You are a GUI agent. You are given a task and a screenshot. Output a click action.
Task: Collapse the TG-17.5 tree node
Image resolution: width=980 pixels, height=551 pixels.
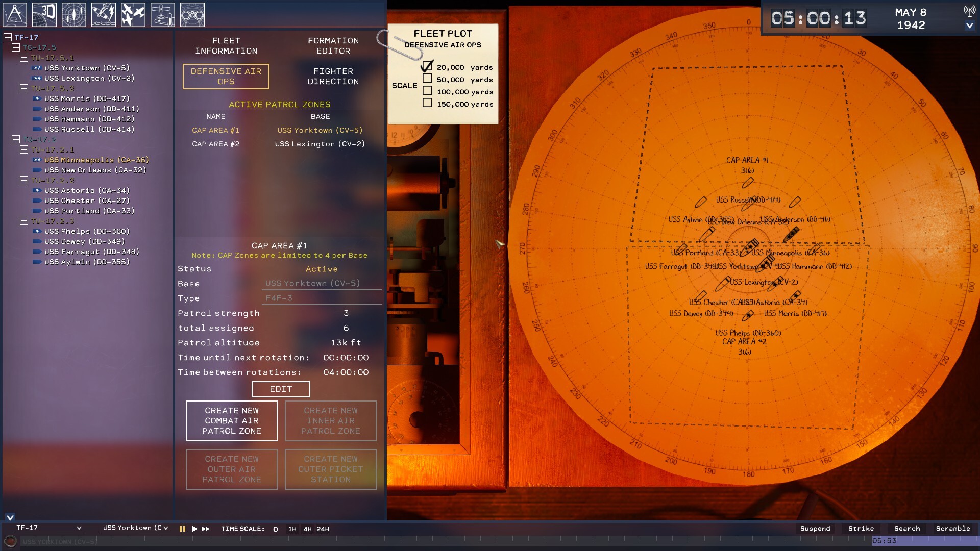point(16,47)
